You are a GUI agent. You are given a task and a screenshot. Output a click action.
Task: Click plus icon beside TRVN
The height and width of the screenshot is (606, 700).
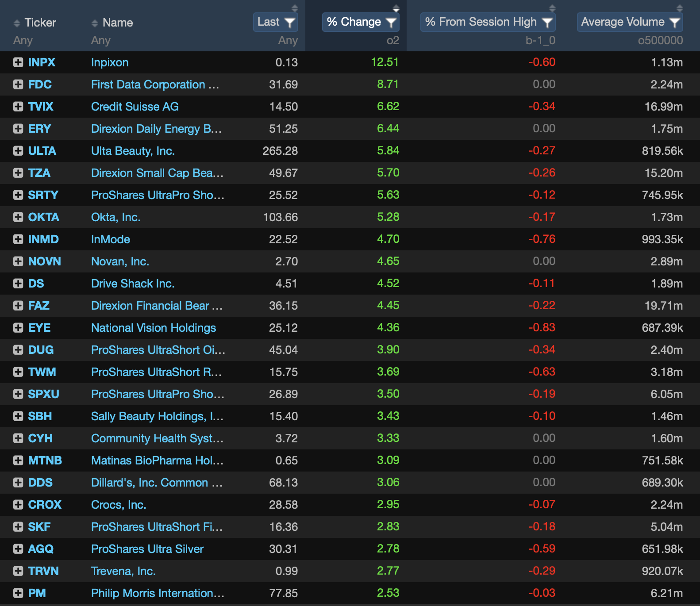click(x=18, y=571)
